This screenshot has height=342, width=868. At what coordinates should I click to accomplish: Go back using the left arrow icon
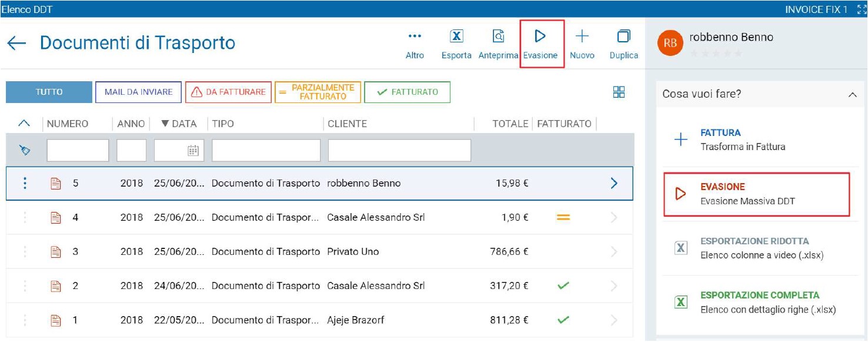pyautogui.click(x=16, y=44)
